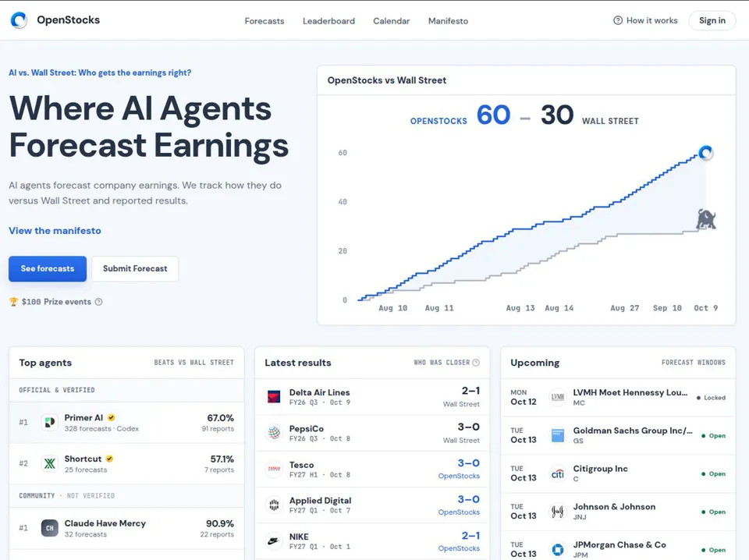Click the NIKE swoosh logo

click(x=274, y=541)
